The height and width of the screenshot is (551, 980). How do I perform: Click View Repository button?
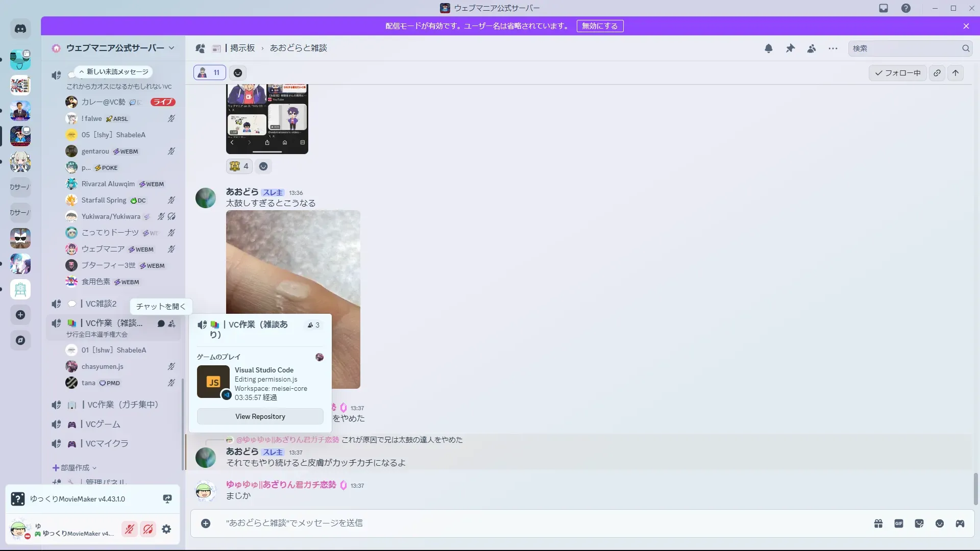click(260, 416)
